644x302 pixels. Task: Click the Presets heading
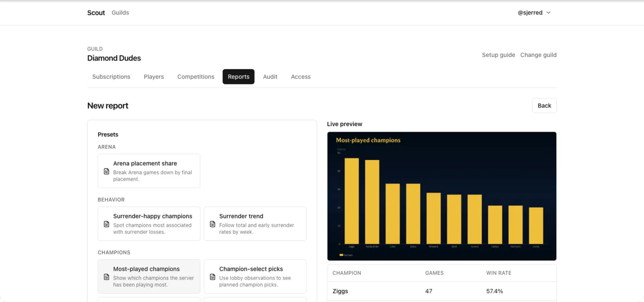(x=108, y=135)
